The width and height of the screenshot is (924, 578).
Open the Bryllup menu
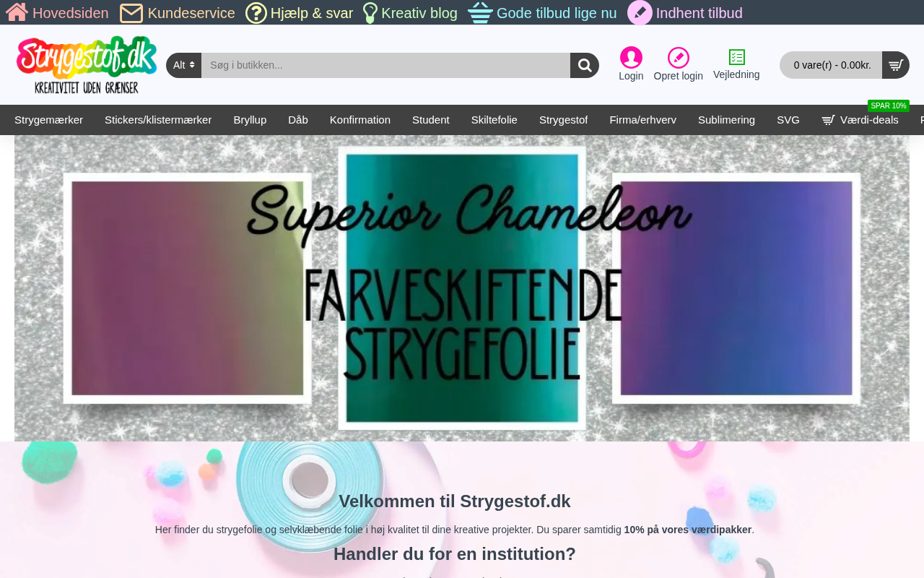coord(250,120)
